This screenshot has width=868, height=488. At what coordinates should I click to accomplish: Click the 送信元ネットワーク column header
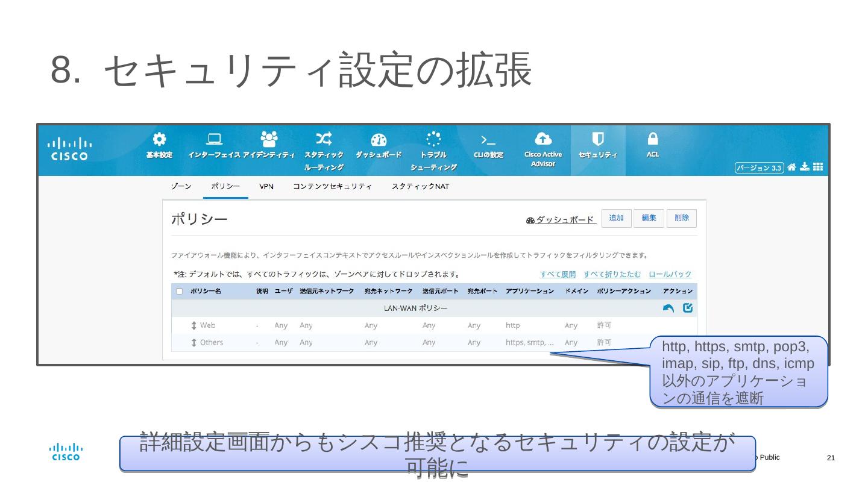327,292
